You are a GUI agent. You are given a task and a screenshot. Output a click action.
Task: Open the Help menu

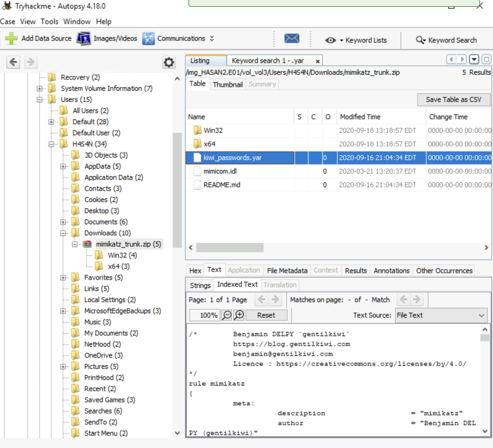[103, 22]
